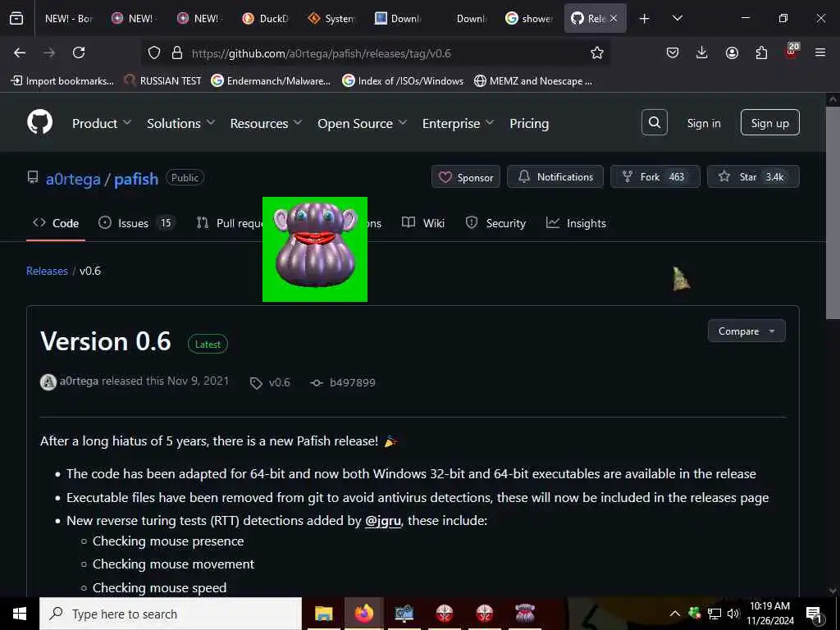Expand the Resources menu
The width and height of the screenshot is (840, 630).
tap(266, 123)
